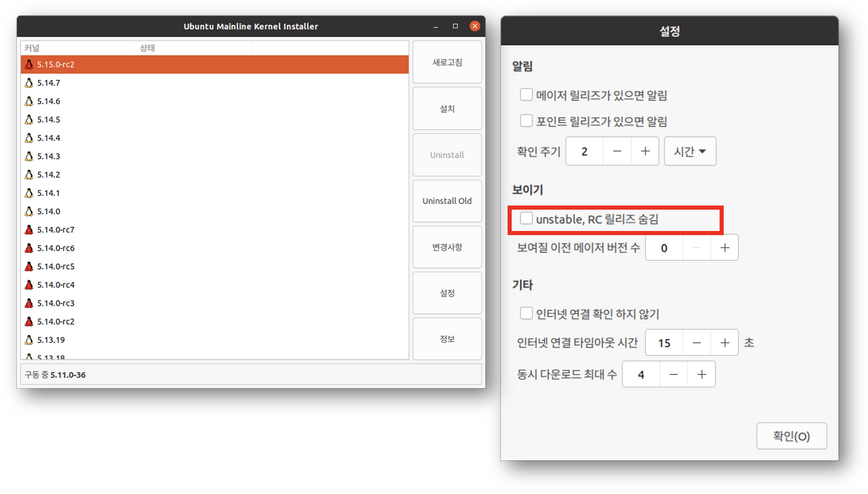Enable 포인트 릴리즈가 있으면 알림 checkbox
The height and width of the screenshot is (494, 868).
526,121
